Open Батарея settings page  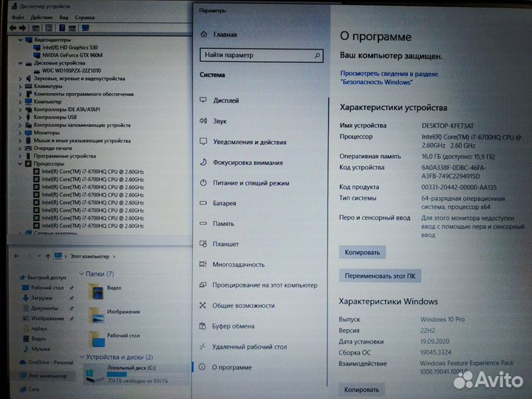click(225, 204)
